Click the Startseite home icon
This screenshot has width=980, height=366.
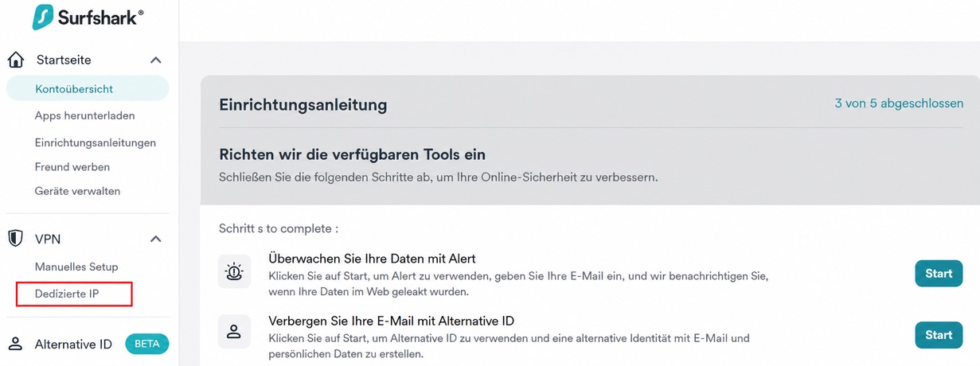[x=16, y=60]
